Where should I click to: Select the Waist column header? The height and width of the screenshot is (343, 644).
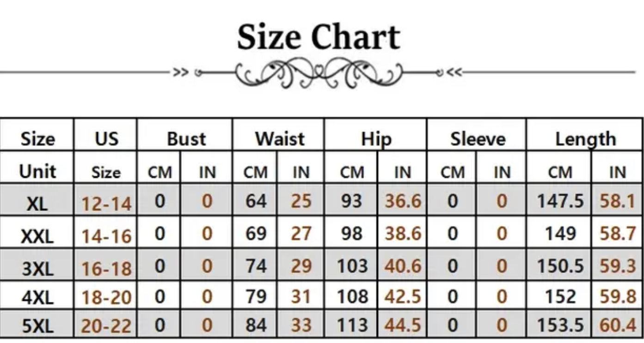pos(280,139)
